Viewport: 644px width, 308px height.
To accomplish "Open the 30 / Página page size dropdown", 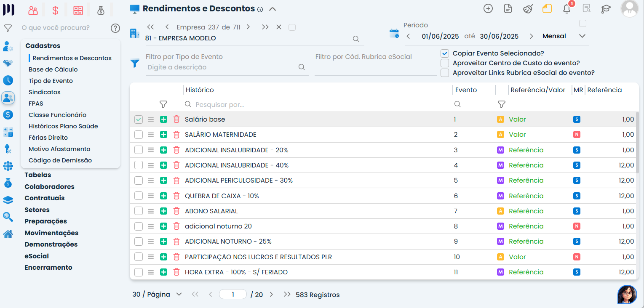I will pos(179,295).
